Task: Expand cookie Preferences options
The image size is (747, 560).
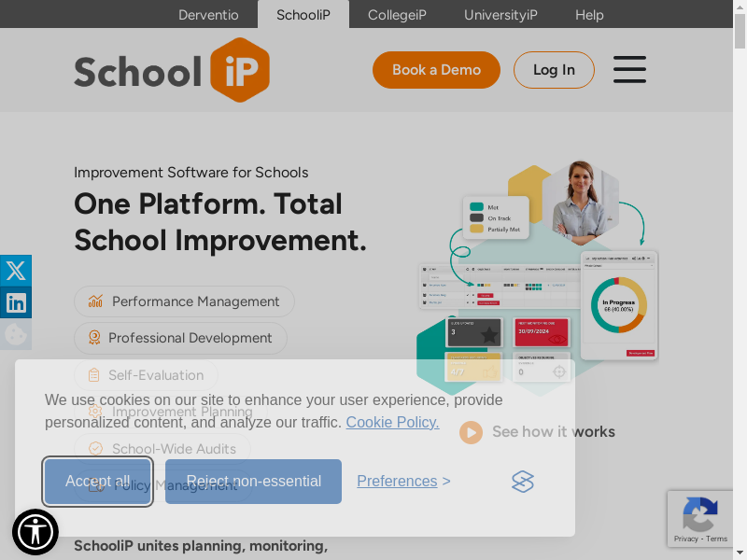Action: 403,482
